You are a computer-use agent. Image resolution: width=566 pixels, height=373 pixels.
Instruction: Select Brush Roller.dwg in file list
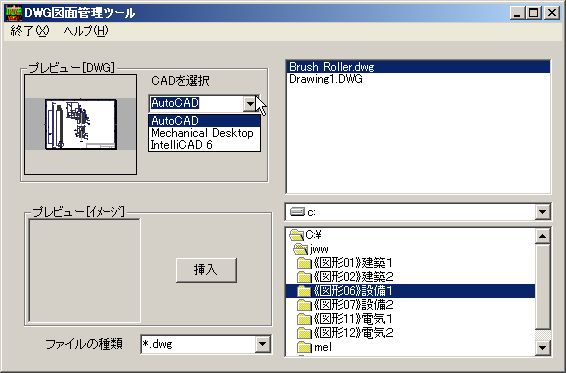418,67
